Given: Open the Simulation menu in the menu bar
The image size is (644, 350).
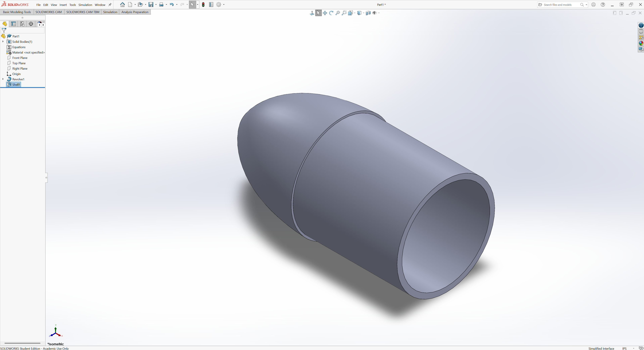Looking at the screenshot, I should point(85,5).
